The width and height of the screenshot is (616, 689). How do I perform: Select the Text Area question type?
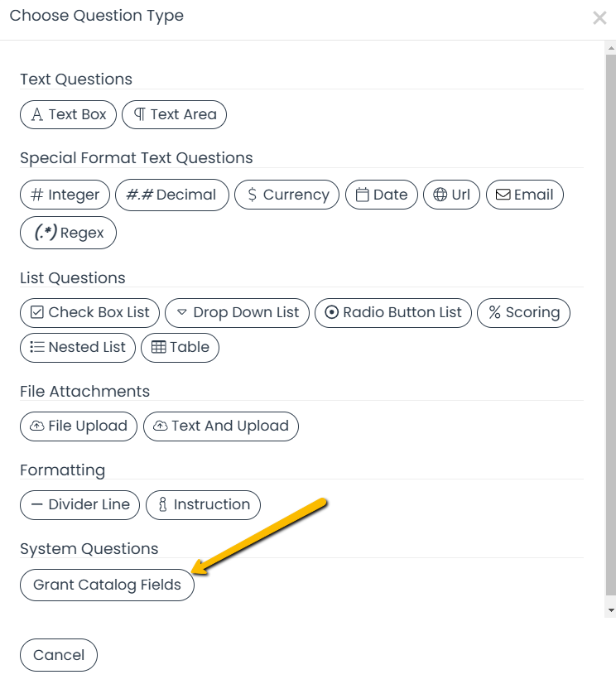tap(174, 114)
